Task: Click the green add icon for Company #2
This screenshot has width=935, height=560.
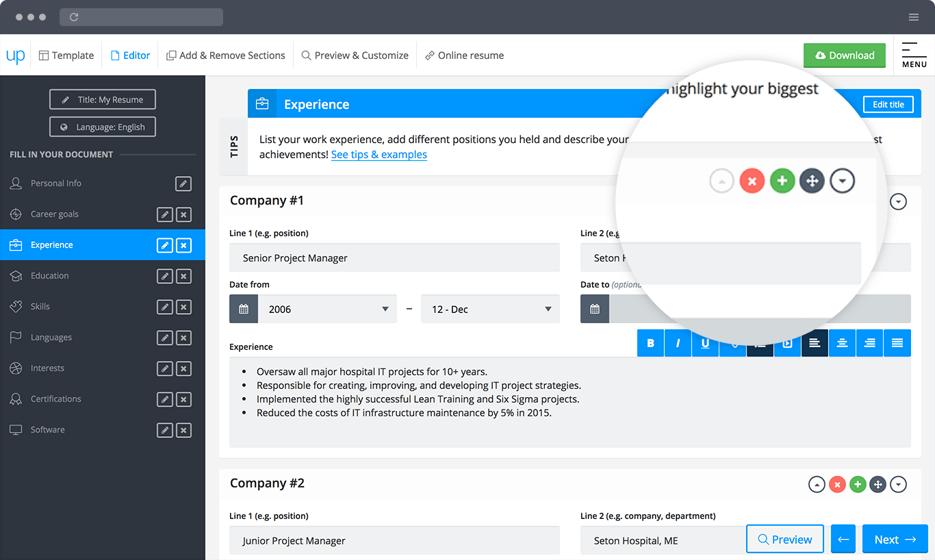Action: tap(857, 485)
